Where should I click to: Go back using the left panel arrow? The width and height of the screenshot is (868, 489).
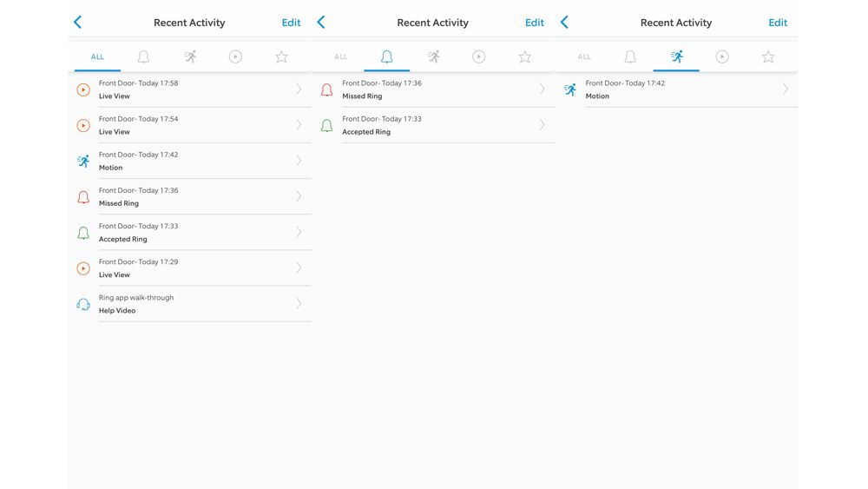tap(77, 23)
